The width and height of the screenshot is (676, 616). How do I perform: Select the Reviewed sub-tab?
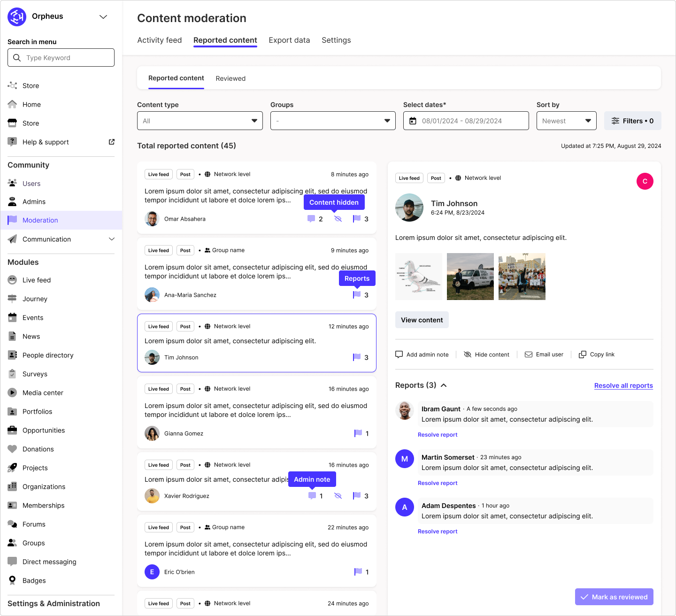230,78
